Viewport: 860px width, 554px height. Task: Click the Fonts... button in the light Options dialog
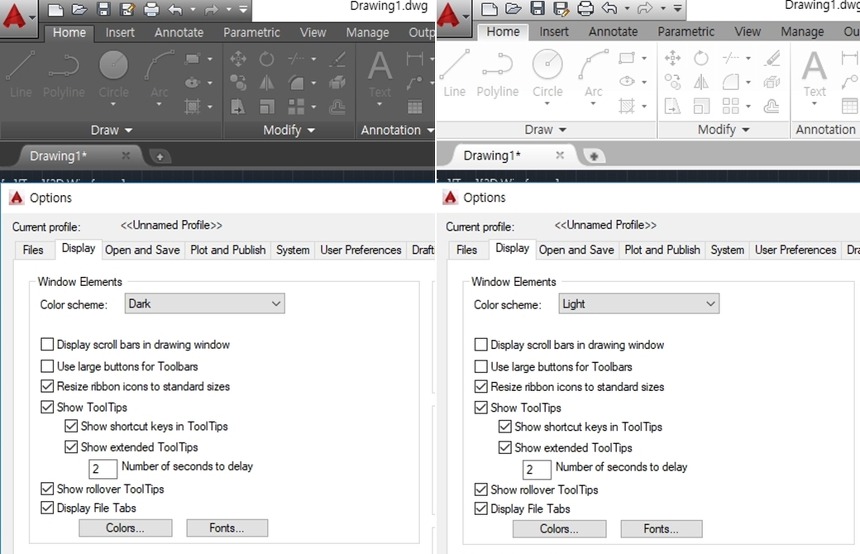coord(661,529)
